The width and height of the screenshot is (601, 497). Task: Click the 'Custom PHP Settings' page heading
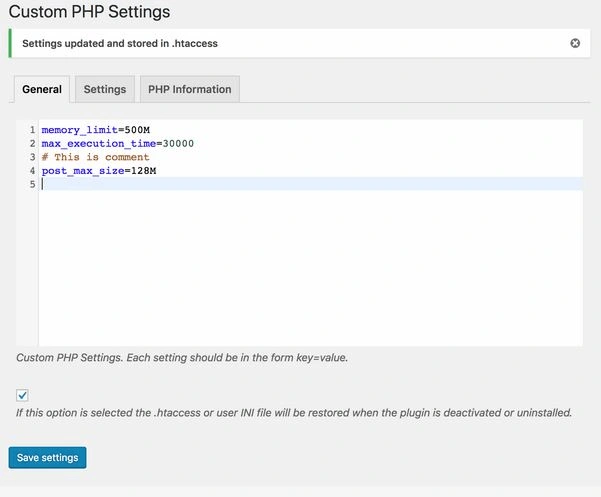click(89, 12)
